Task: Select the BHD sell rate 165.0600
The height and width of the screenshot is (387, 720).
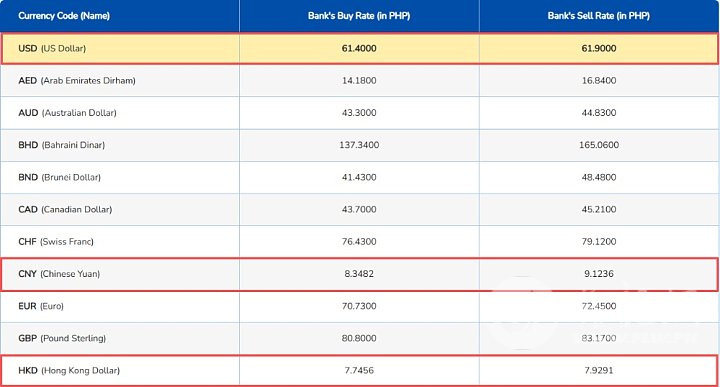Action: (x=599, y=145)
